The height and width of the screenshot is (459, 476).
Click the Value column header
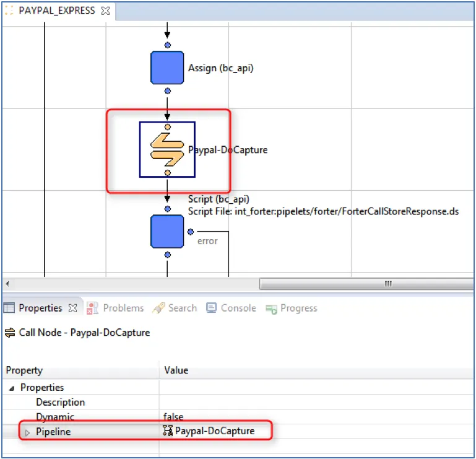(316, 370)
